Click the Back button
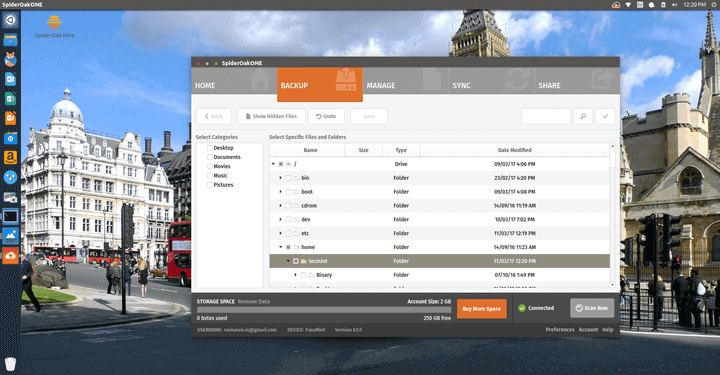The image size is (720, 375). coord(214,116)
